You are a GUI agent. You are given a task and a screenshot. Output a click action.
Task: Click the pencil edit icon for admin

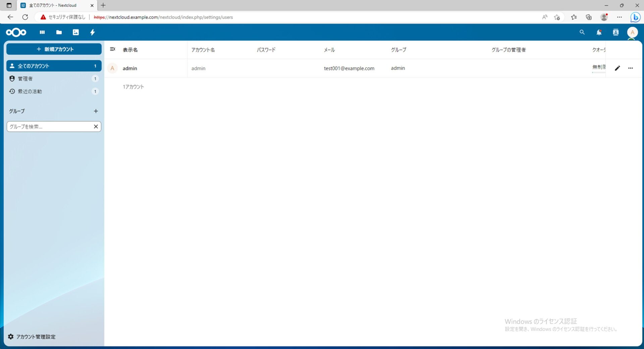tap(617, 68)
